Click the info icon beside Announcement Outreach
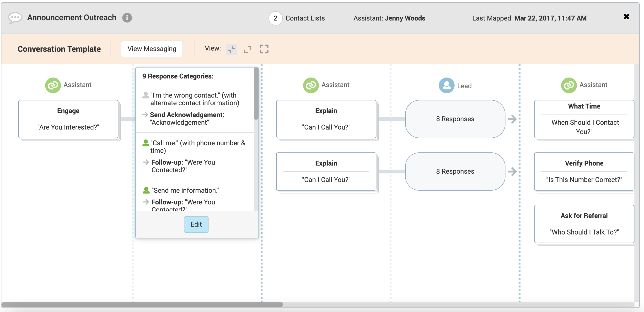Viewport: 644px width, 312px height. (127, 18)
